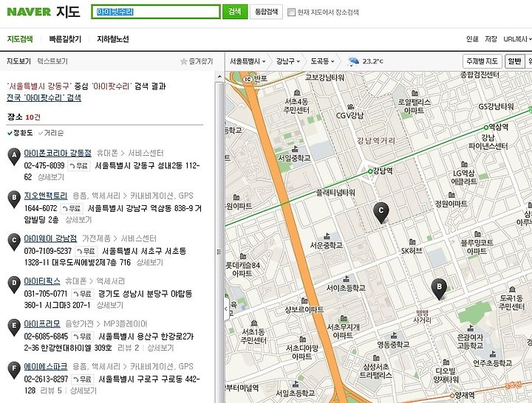Image resolution: width=532 pixels, height=403 pixels.
Task: Click the 서초4동 주민센터 icon on map
Action: coord(297,92)
